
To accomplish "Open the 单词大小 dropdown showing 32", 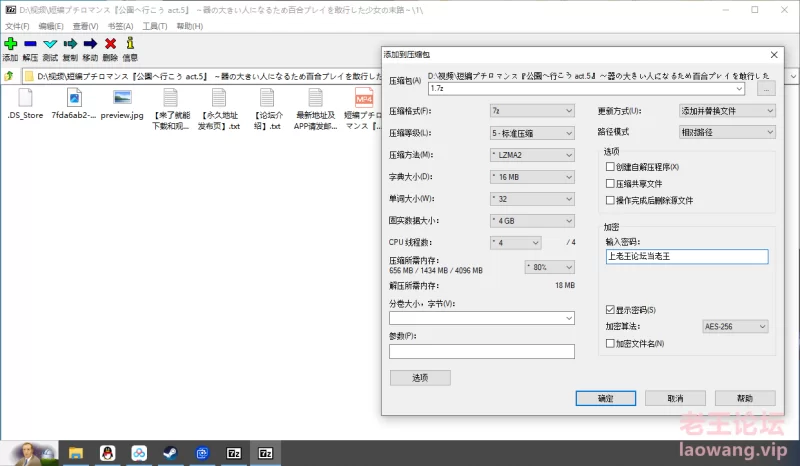I will click(532, 199).
